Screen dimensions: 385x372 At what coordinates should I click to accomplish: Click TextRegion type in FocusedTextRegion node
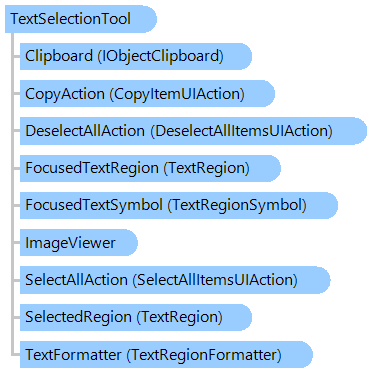point(207,168)
